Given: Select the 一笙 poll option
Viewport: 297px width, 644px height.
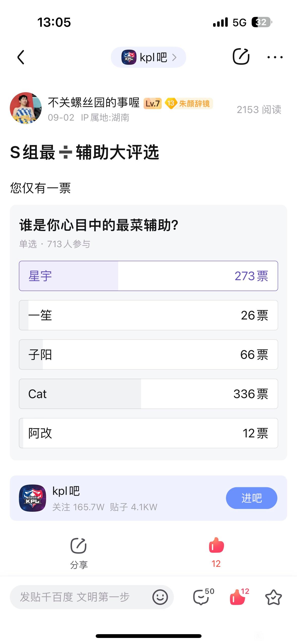Looking at the screenshot, I should click(x=148, y=315).
